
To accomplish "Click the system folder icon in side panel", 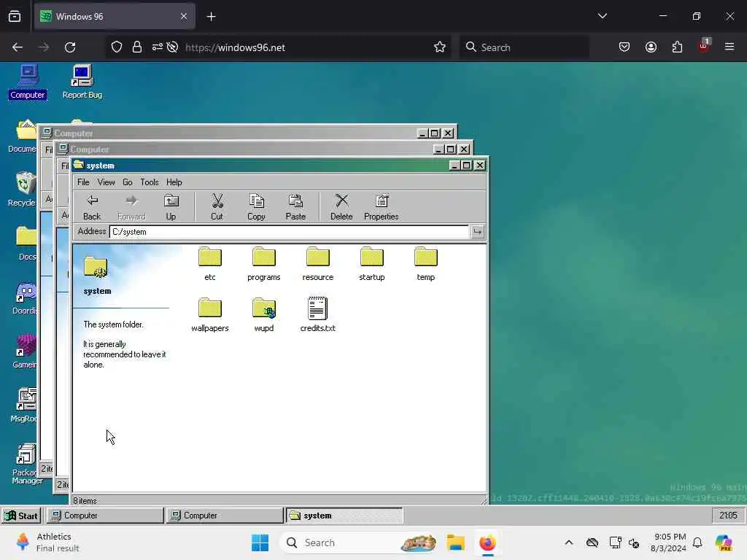I will click(96, 267).
